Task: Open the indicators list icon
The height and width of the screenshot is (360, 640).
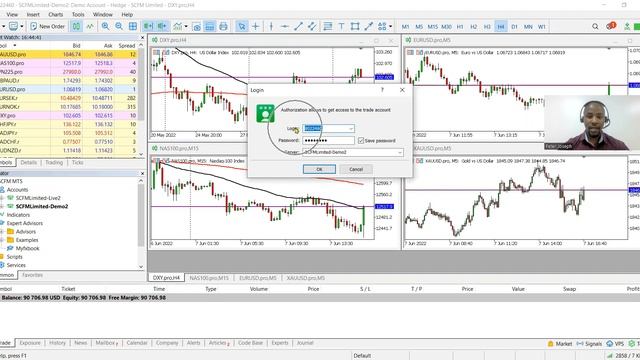Action: [178, 26]
